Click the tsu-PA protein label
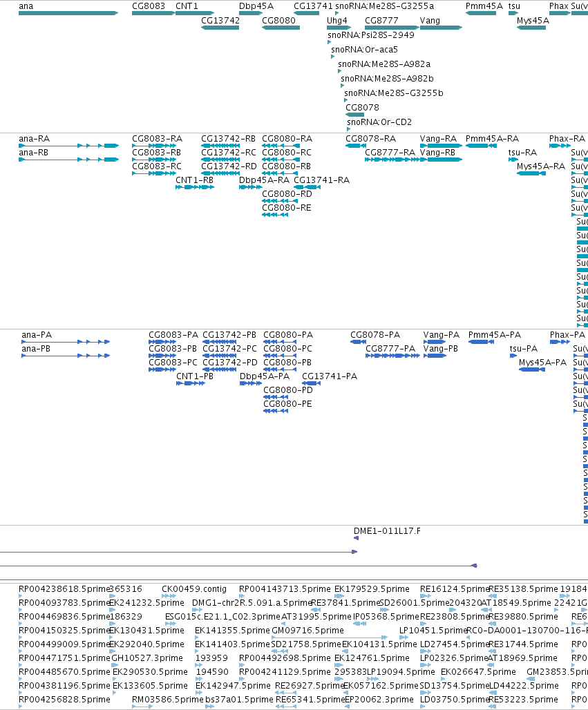The width and height of the screenshot is (588, 710). point(524,349)
